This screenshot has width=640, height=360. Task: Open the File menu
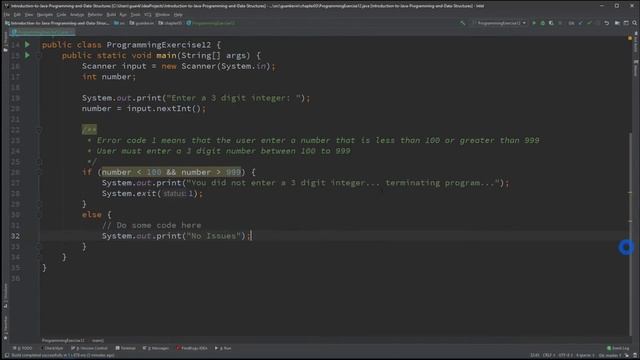coord(7,15)
